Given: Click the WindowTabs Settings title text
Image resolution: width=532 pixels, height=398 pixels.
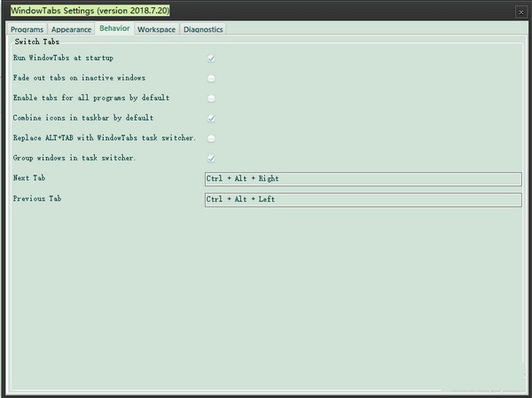Looking at the screenshot, I should (x=90, y=11).
